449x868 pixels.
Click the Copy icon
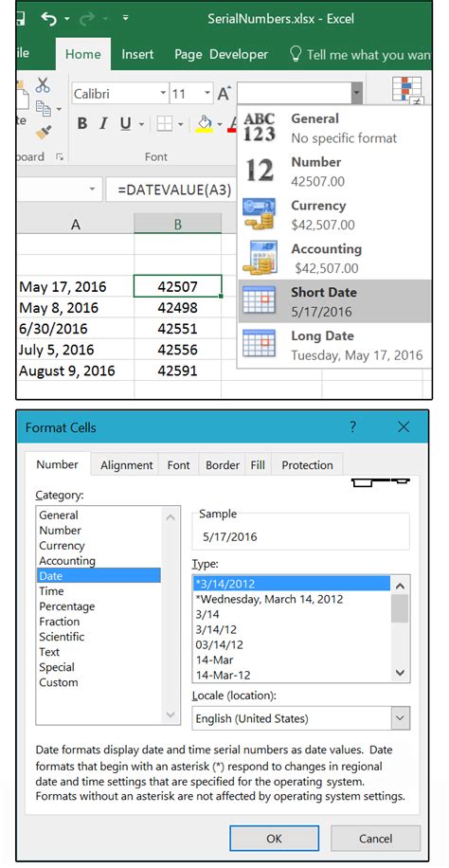coord(45,107)
